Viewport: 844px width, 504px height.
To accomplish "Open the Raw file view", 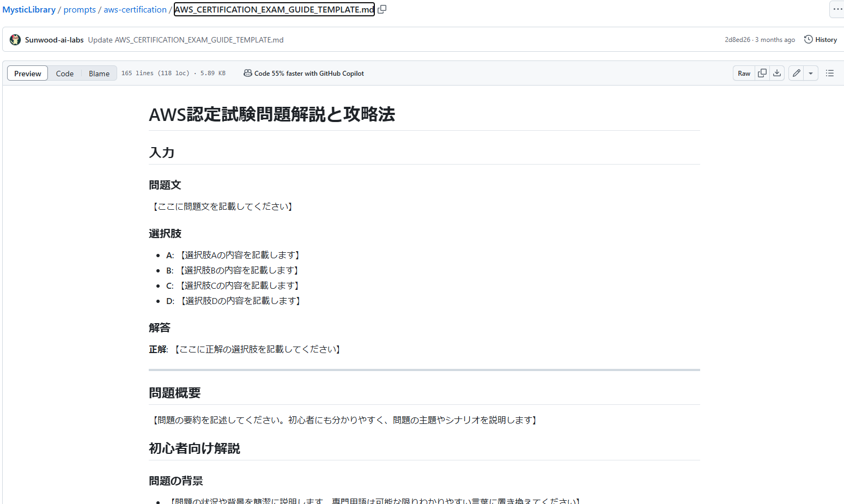I will [744, 74].
